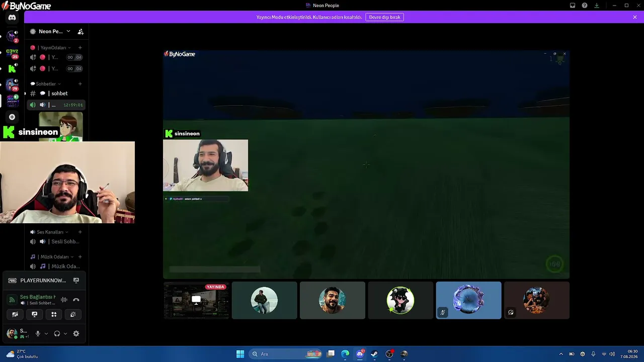The image size is (644, 362).
Task: Show hidden system tray icons
Action: 561,354
